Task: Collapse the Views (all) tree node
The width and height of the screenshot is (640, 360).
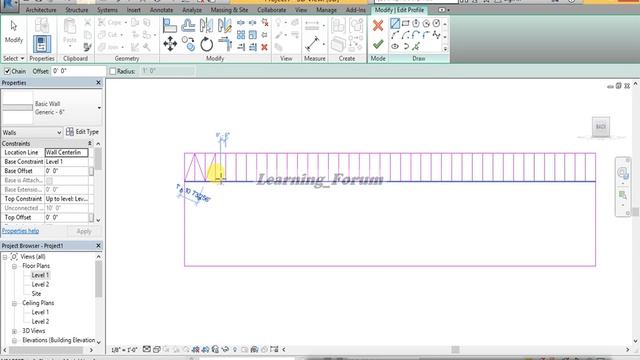Action: [x=5, y=257]
